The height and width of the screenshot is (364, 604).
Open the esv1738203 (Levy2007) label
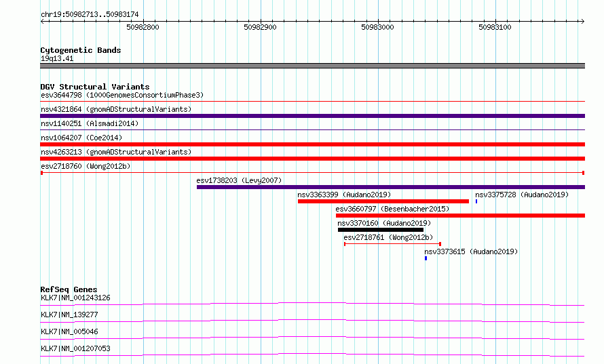click(x=239, y=180)
